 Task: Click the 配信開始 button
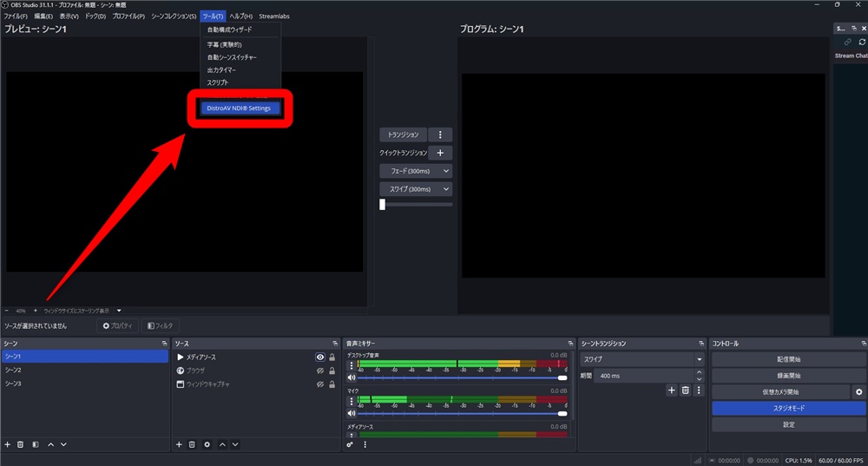788,359
